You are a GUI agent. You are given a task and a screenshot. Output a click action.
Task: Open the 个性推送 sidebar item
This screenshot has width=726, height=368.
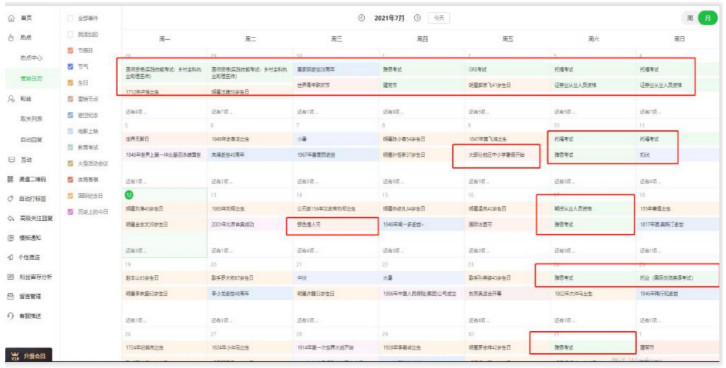(30, 257)
